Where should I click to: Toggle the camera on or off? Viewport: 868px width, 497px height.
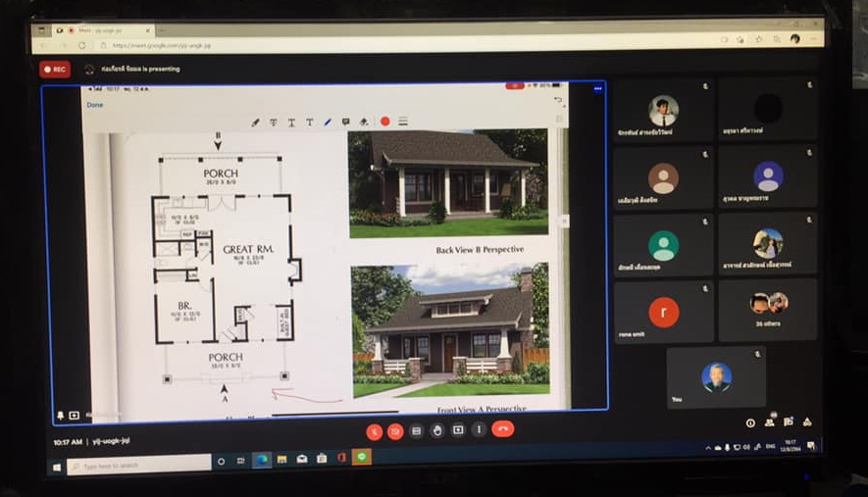tap(395, 431)
